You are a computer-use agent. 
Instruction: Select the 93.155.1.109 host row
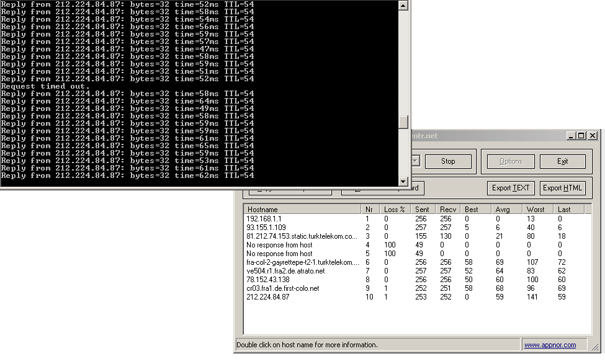418,228
